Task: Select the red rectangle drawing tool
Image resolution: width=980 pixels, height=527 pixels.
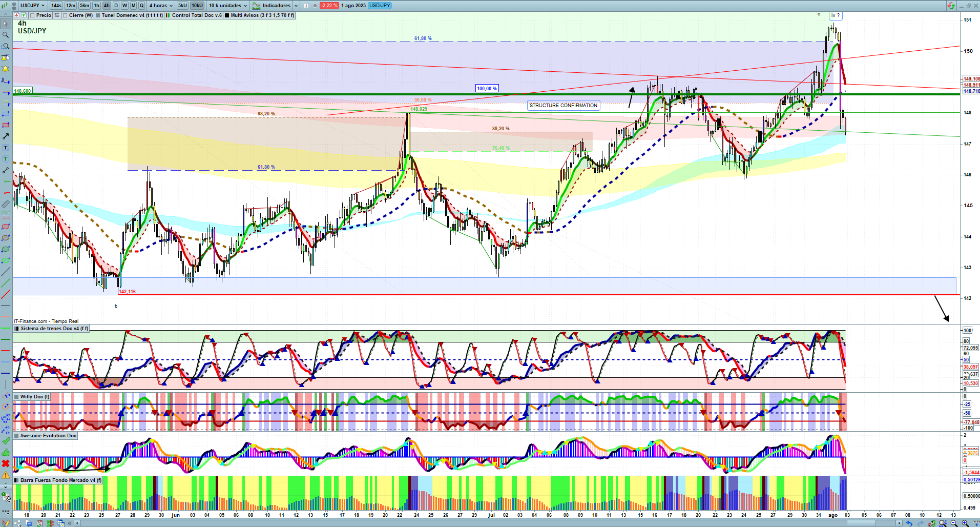Action: pyautogui.click(x=6, y=125)
